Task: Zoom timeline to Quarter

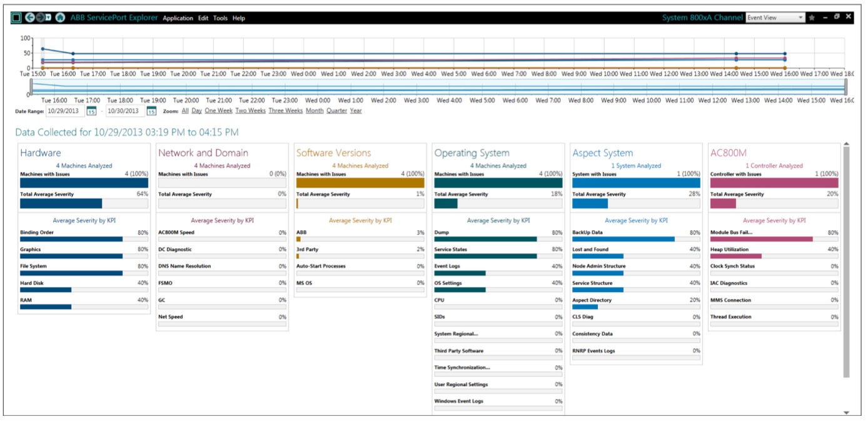Action: point(336,111)
